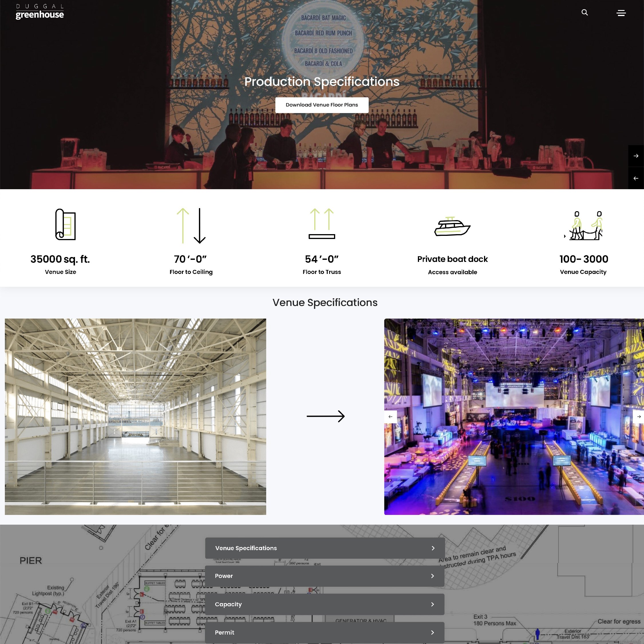Click the 'Venue Size' label
644x644 pixels.
point(60,272)
